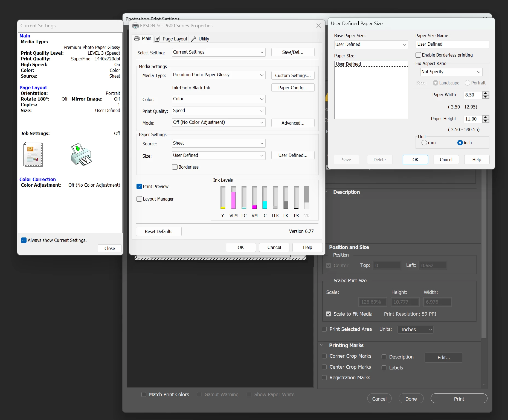
Task: Close the EPSON SC-P600 Properties dialog
Action: (318, 25)
